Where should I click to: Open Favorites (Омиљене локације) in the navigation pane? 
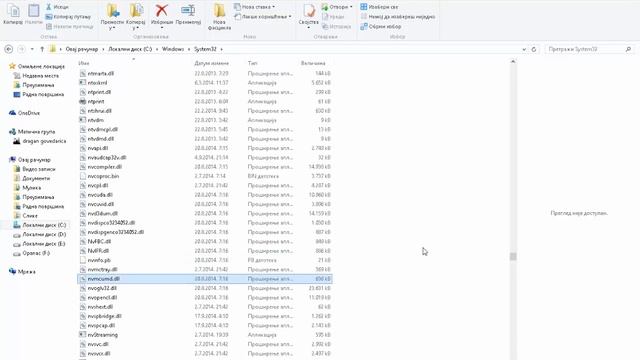tap(37, 66)
